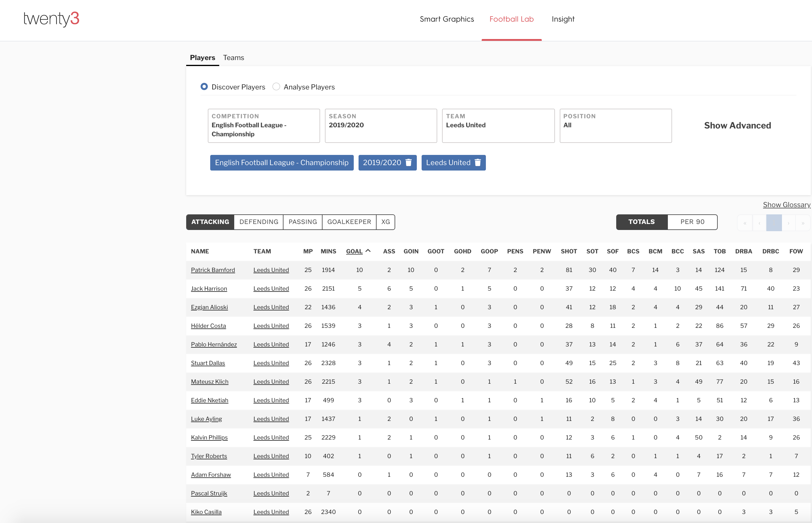Sort table by the TEAM column header
The width and height of the screenshot is (812, 523).
262,251
